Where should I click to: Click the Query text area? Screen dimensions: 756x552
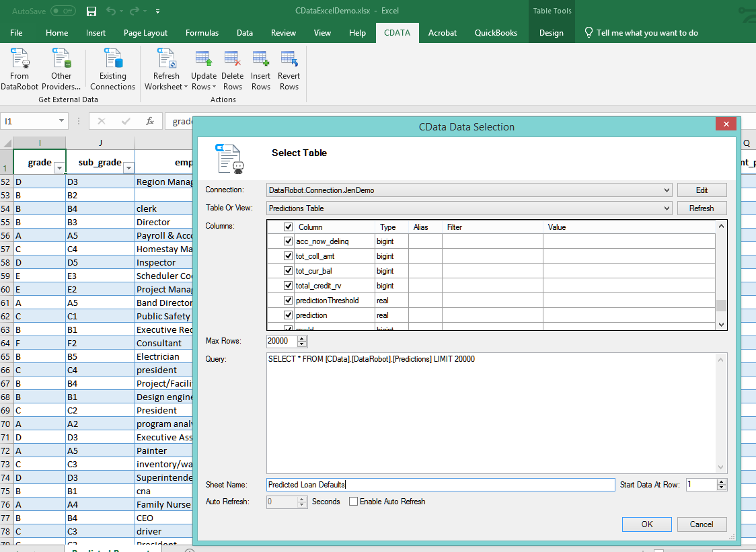492,413
